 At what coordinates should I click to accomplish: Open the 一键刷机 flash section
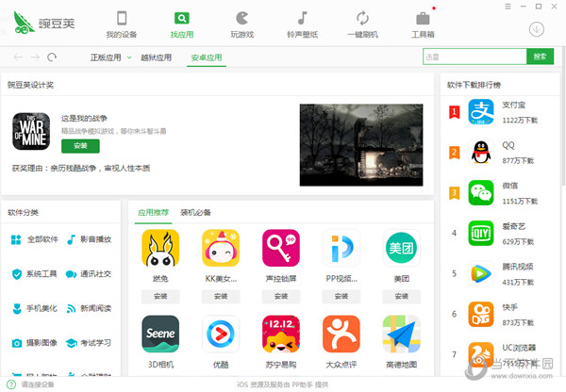362,24
